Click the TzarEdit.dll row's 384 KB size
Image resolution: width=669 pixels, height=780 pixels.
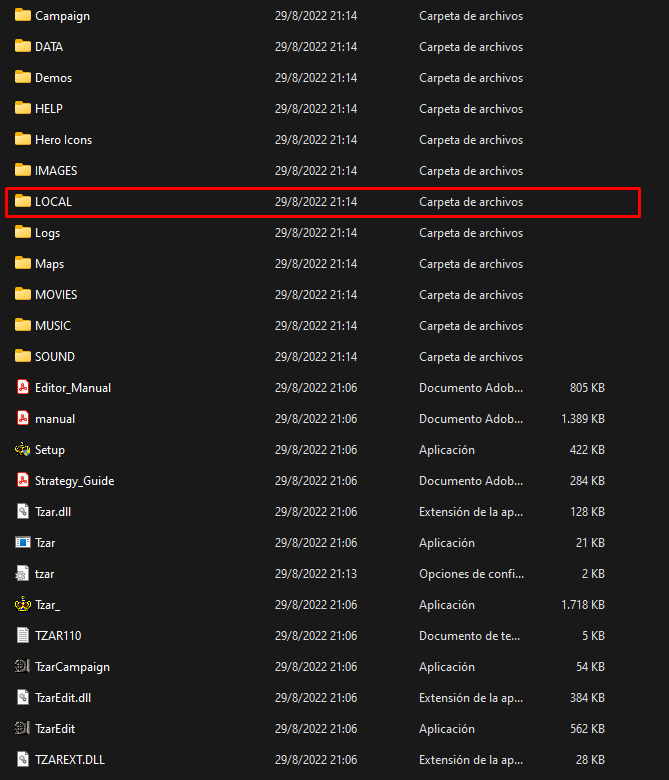587,697
